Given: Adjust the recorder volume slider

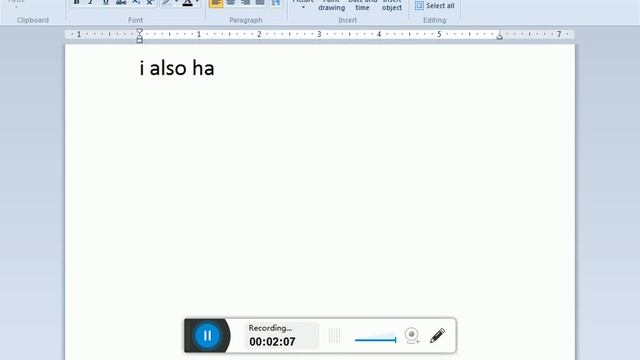Looking at the screenshot, I should (375, 338).
